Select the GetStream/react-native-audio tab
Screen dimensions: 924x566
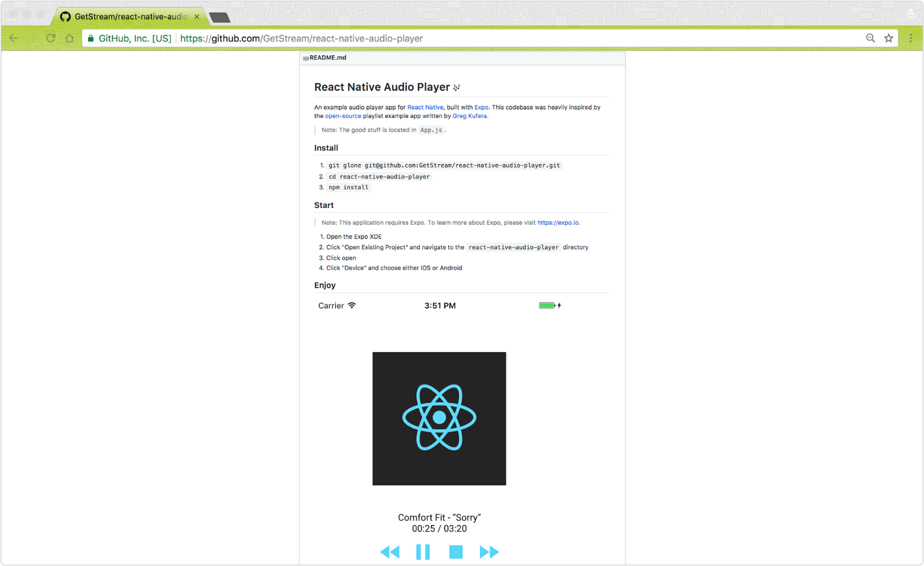[130, 17]
